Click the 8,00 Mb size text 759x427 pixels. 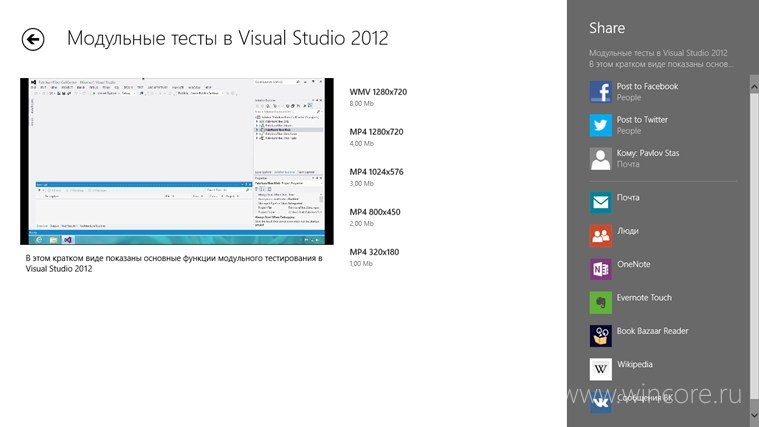point(362,104)
